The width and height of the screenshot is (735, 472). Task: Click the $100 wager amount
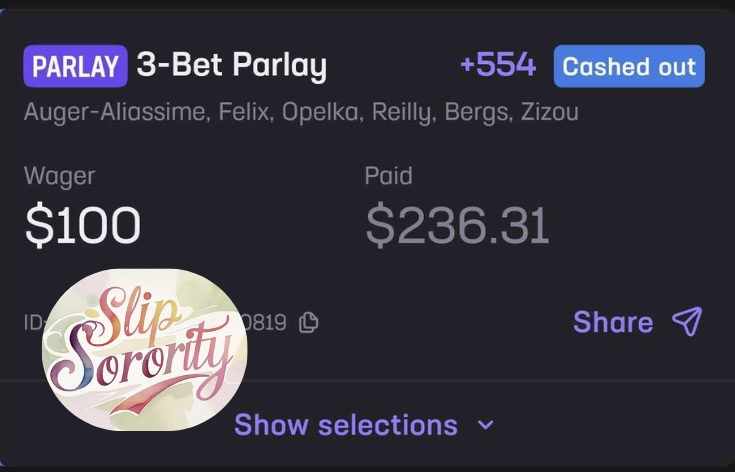click(x=82, y=225)
